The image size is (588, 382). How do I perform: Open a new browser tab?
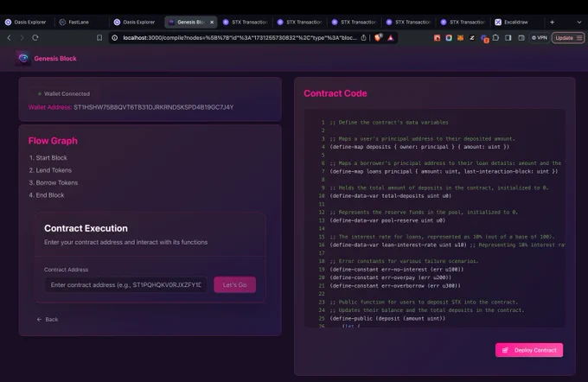point(552,22)
